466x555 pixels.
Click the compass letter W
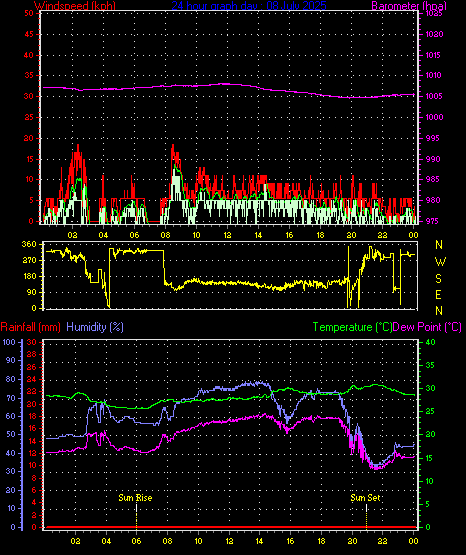(x=440, y=262)
